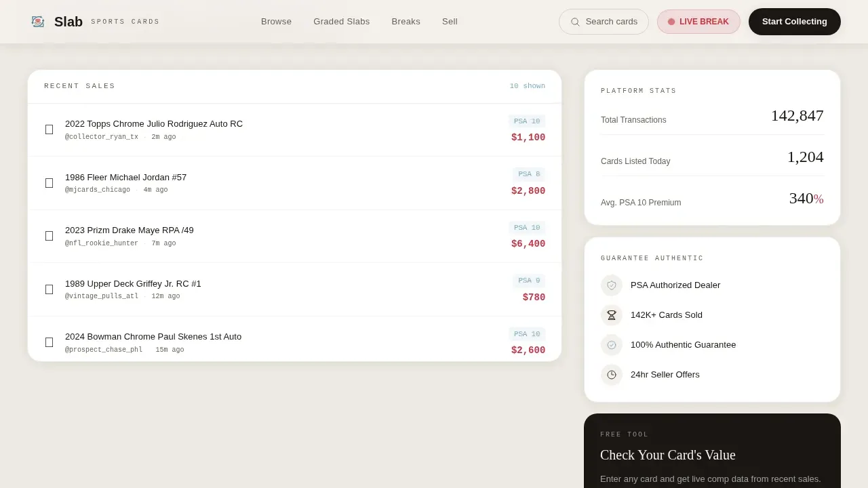Click the Start Collecting button
The width and height of the screenshot is (868, 488).
point(795,22)
